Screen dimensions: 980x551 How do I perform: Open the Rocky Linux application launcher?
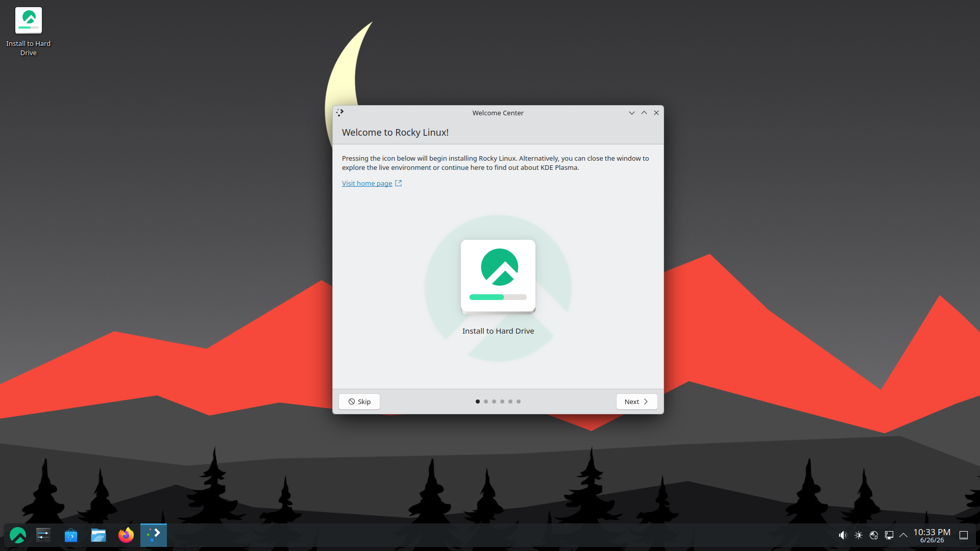pos(18,535)
